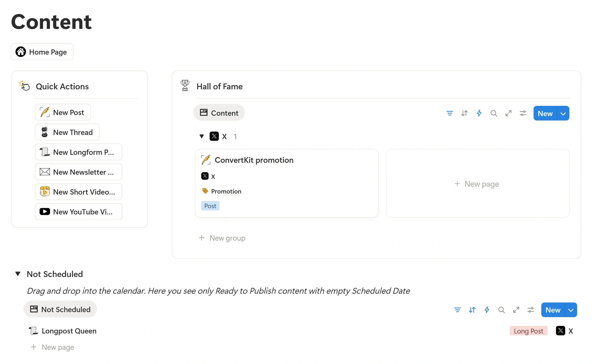Collapse the X group in Hall of Fame

coord(202,136)
